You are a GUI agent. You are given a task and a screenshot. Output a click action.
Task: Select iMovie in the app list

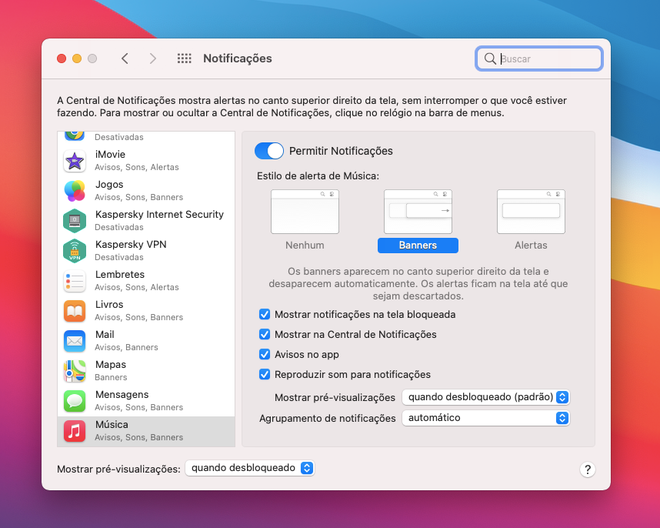(x=146, y=161)
